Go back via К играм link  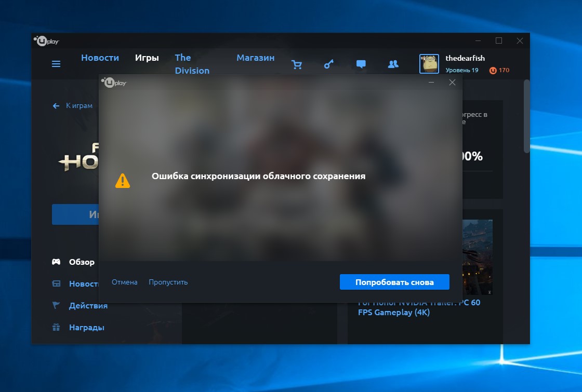point(79,106)
